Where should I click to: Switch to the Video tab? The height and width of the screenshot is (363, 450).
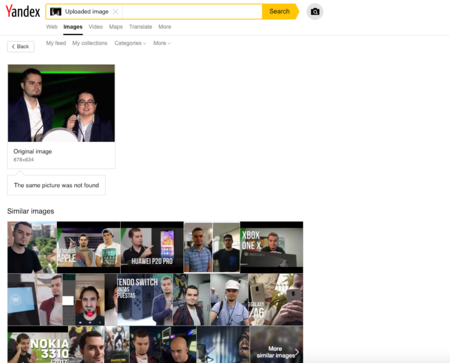(95, 27)
